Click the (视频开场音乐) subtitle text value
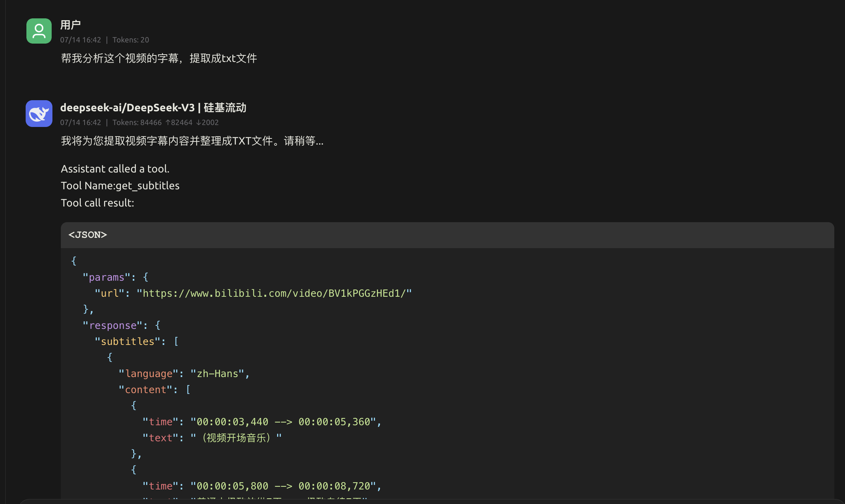 coord(236,438)
